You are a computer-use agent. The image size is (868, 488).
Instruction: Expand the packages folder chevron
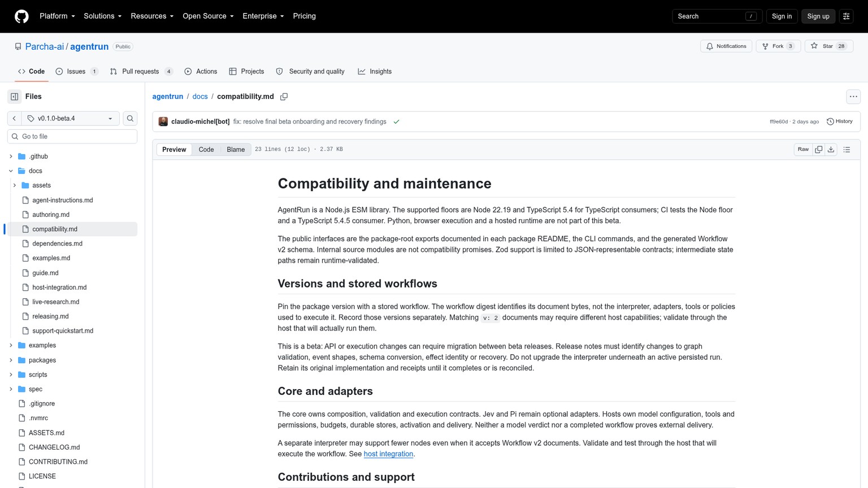coord(11,360)
